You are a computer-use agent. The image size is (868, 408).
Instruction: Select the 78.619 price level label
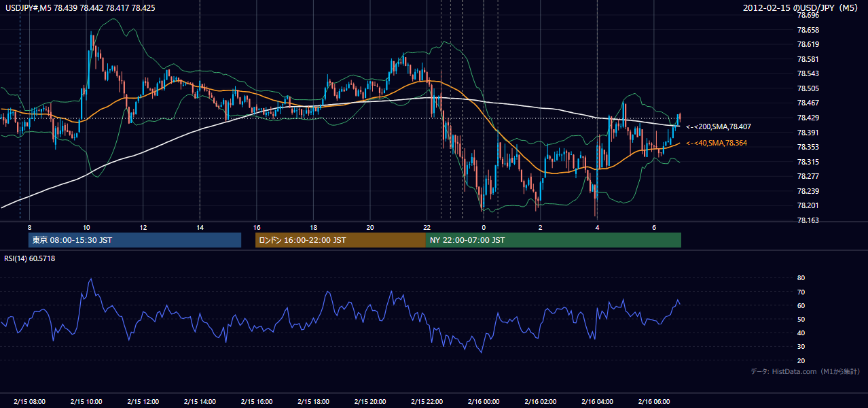(808, 44)
